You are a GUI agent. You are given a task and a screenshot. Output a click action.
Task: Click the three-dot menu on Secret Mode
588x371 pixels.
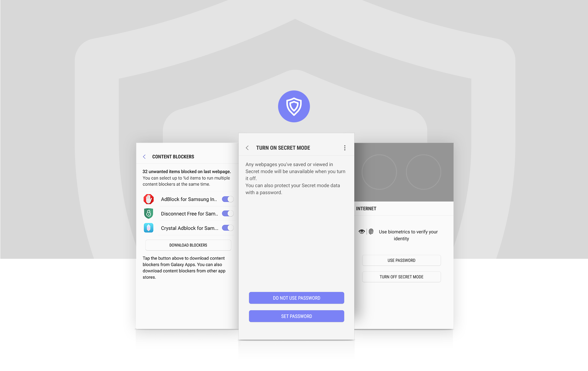point(345,147)
